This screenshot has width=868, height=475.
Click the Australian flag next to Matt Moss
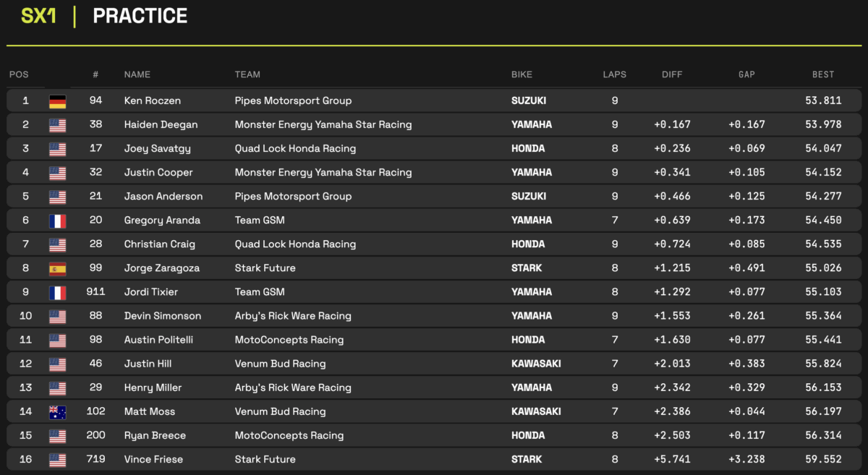(57, 411)
